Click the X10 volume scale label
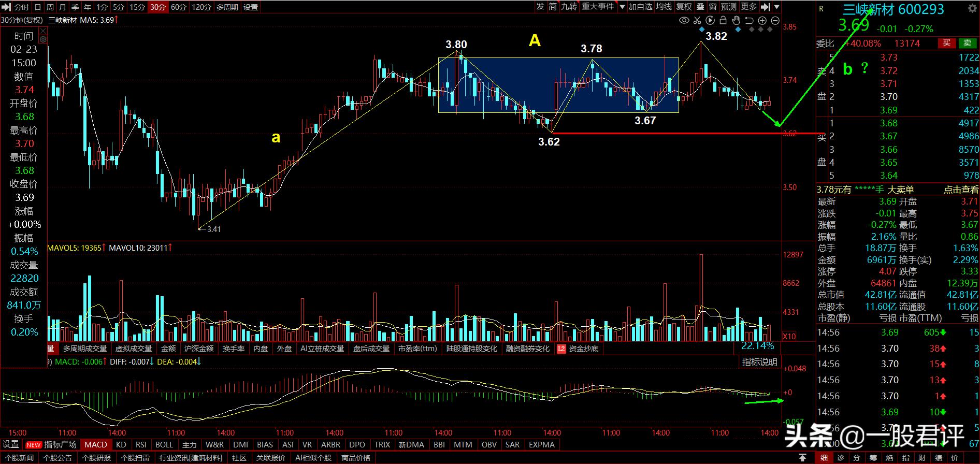 [789, 337]
